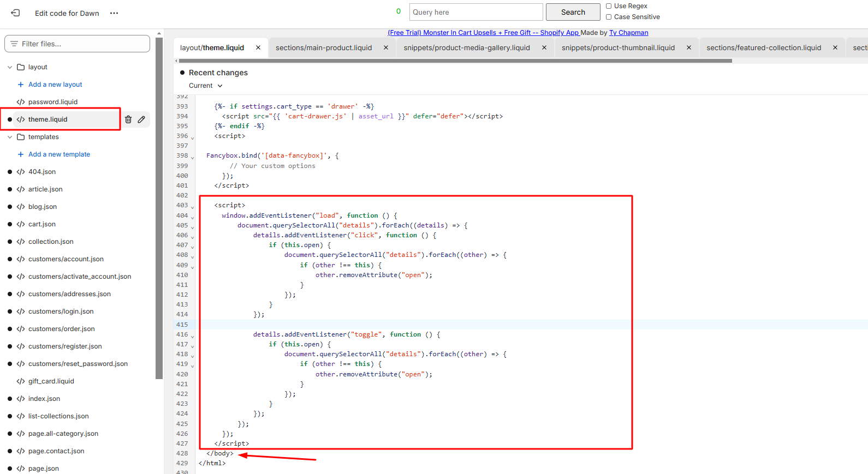Open customers/account.json file

point(66,259)
